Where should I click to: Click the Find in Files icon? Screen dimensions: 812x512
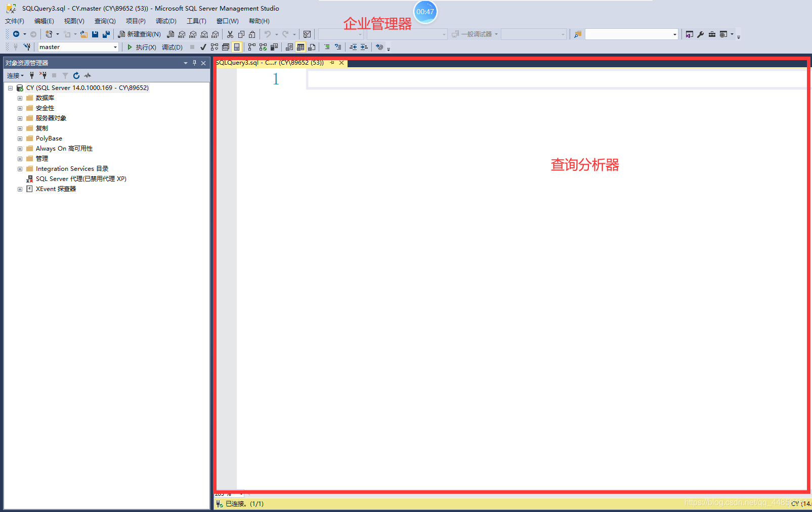pyautogui.click(x=578, y=34)
